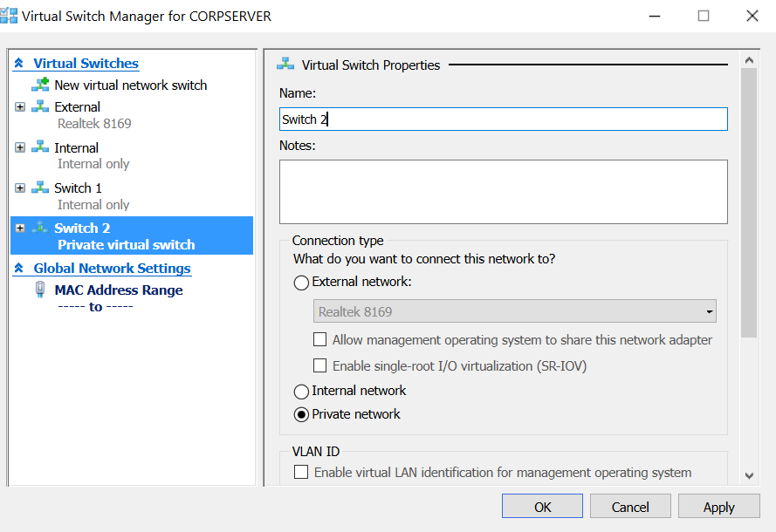Select the External network radio button
This screenshot has width=776, height=532.
[x=301, y=283]
